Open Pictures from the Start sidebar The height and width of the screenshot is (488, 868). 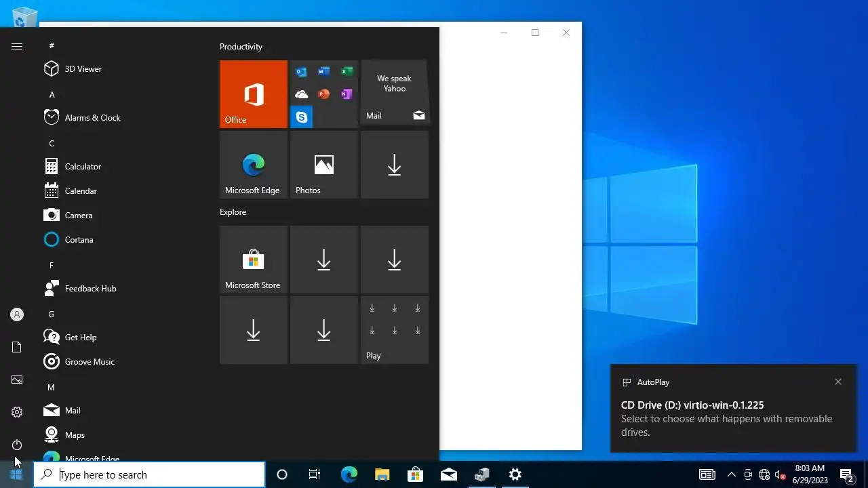(17, 380)
